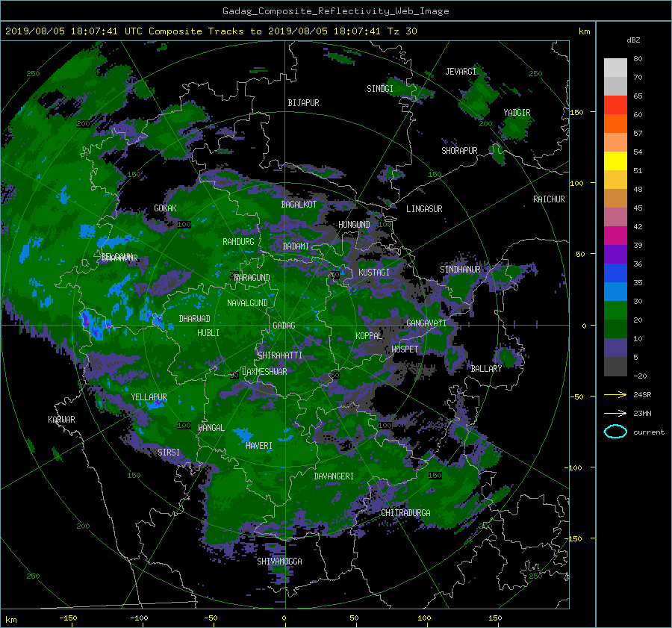Click the RAMDURG city label

238,242
